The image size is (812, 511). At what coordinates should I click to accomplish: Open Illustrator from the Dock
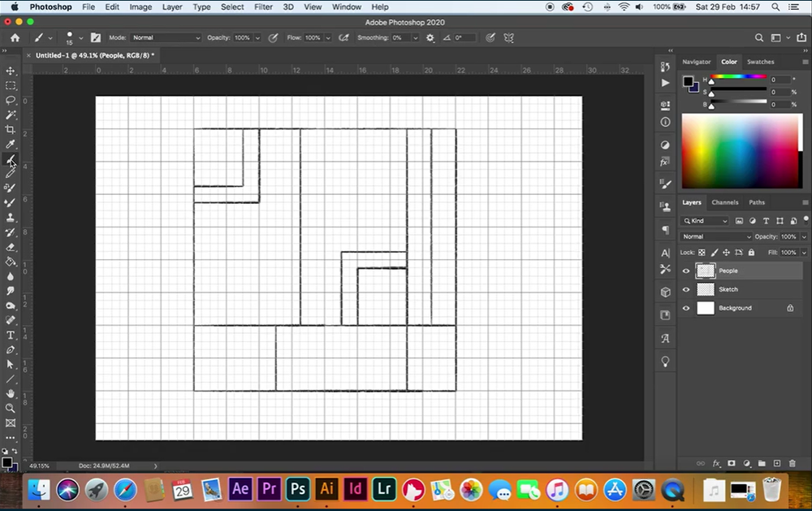click(326, 489)
